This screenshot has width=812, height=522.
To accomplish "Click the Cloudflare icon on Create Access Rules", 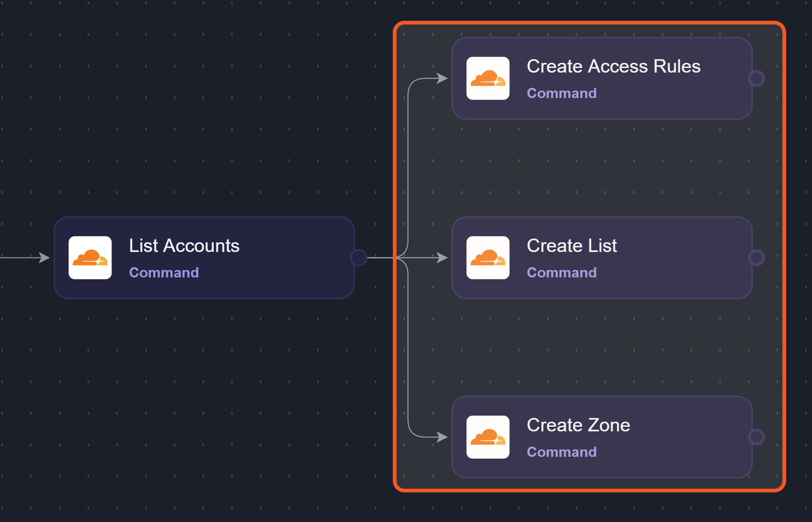I will pos(488,78).
